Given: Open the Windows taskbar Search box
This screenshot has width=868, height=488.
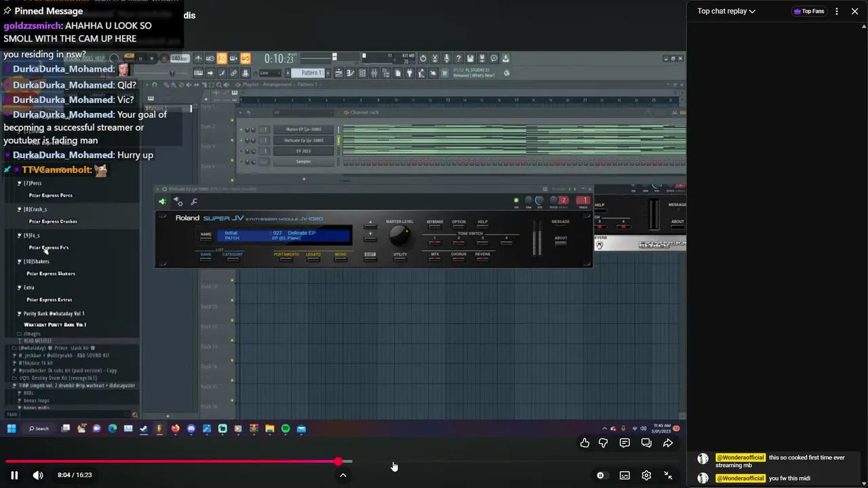Looking at the screenshot, I should (39, 428).
